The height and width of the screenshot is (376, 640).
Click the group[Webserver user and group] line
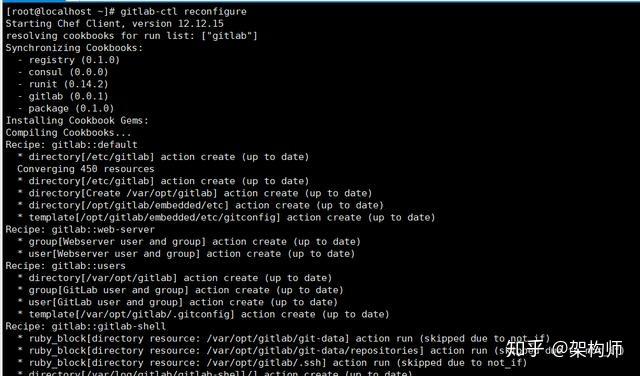[x=189, y=242]
